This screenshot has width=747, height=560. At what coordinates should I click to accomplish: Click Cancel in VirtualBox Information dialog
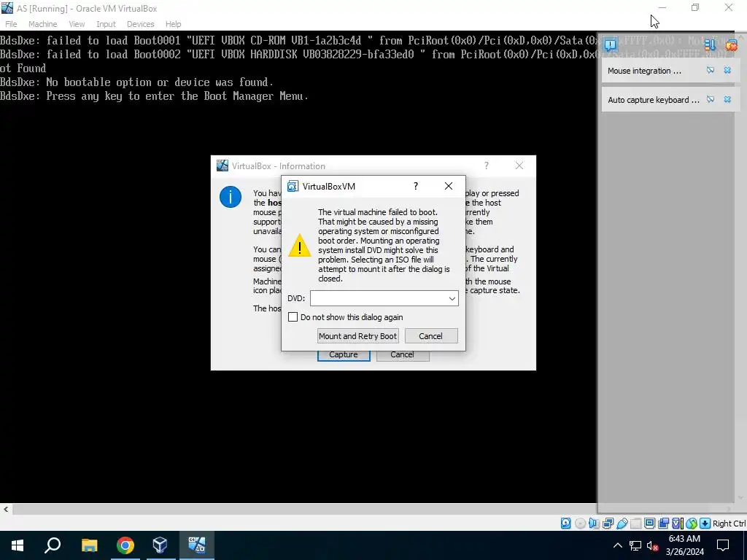[403, 355]
